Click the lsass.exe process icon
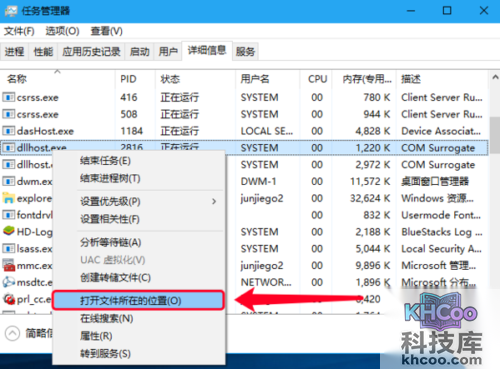The image size is (500, 369). 9,248
